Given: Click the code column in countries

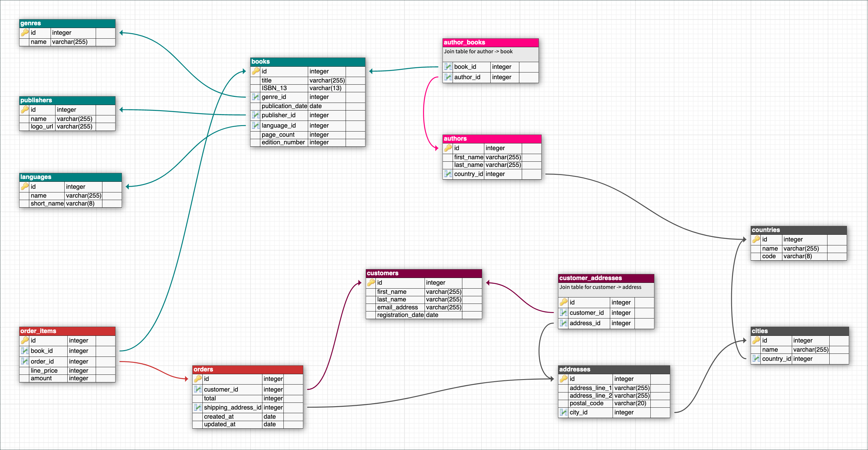Looking at the screenshot, I should pyautogui.click(x=799, y=256).
